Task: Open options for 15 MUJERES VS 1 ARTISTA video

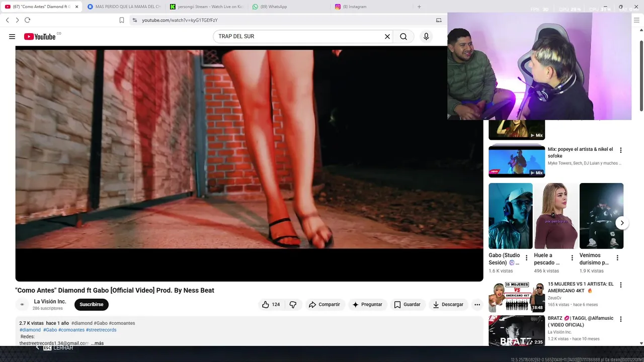Action: 620,285
